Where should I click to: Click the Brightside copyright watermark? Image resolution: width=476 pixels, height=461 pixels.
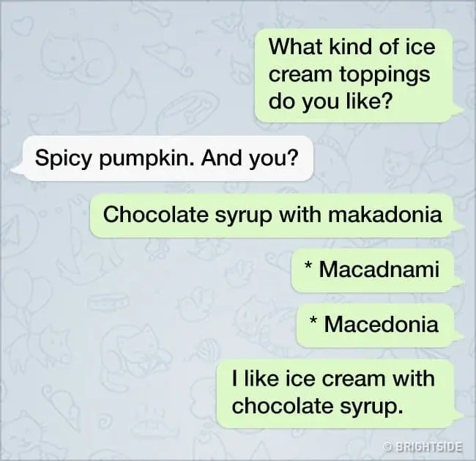[x=423, y=447]
